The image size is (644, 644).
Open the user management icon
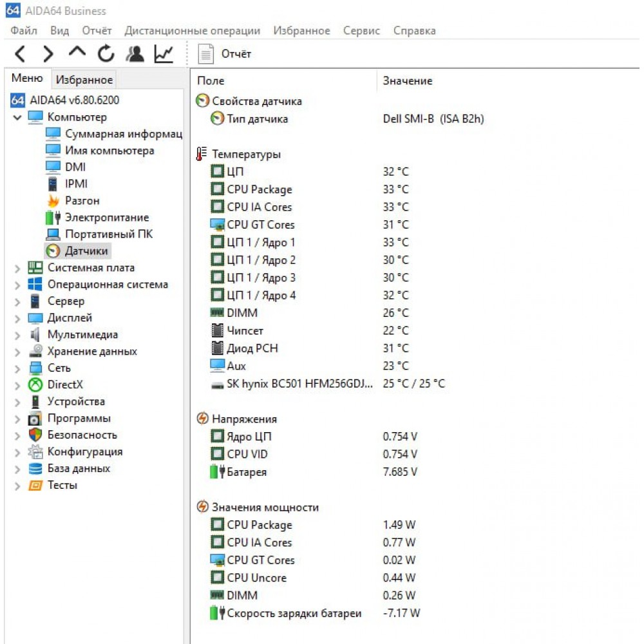click(x=135, y=53)
